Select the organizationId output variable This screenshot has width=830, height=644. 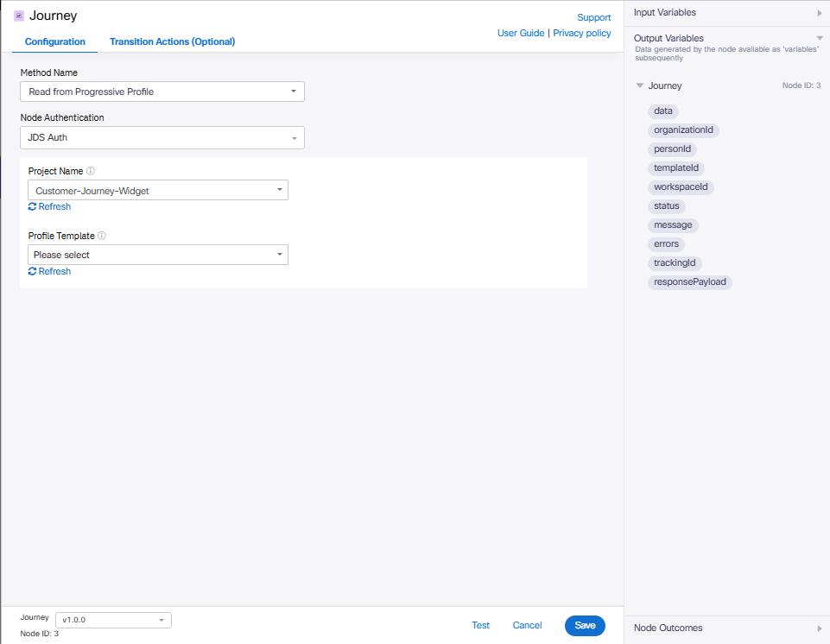[683, 130]
